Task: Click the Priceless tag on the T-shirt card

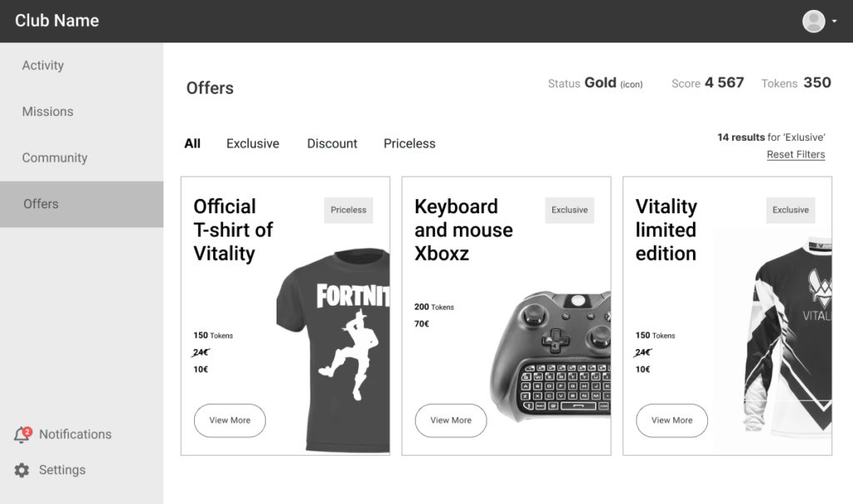Action: coord(349,210)
